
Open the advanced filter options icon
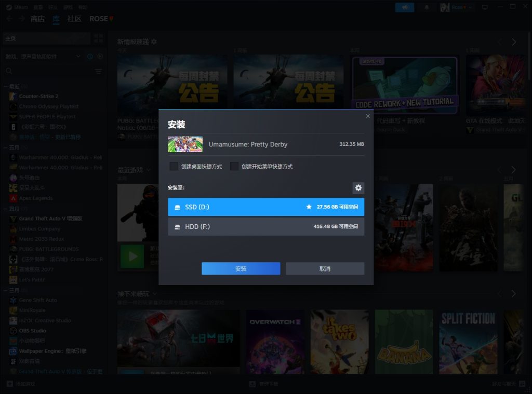98,71
